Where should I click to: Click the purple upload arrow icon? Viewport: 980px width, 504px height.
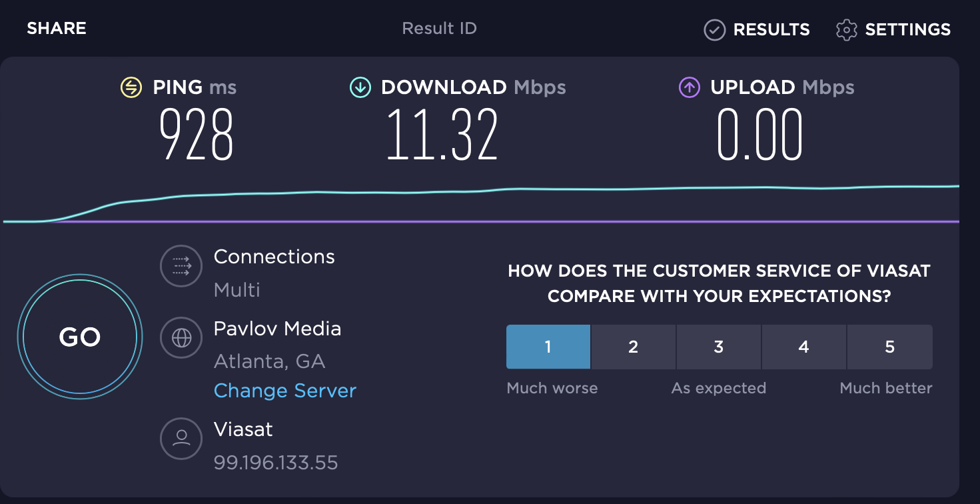coord(689,87)
